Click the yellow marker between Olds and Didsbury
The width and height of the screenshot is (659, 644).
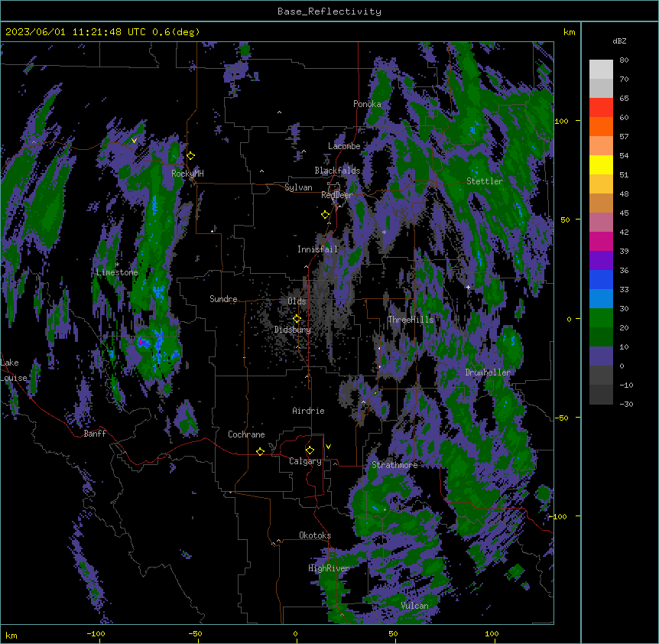point(297,319)
